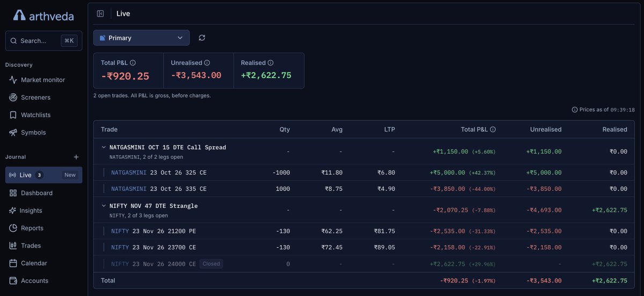Collapse the NATGASMINI Call Spread trade
Screen dimensions: 644x296
(x=104, y=147)
